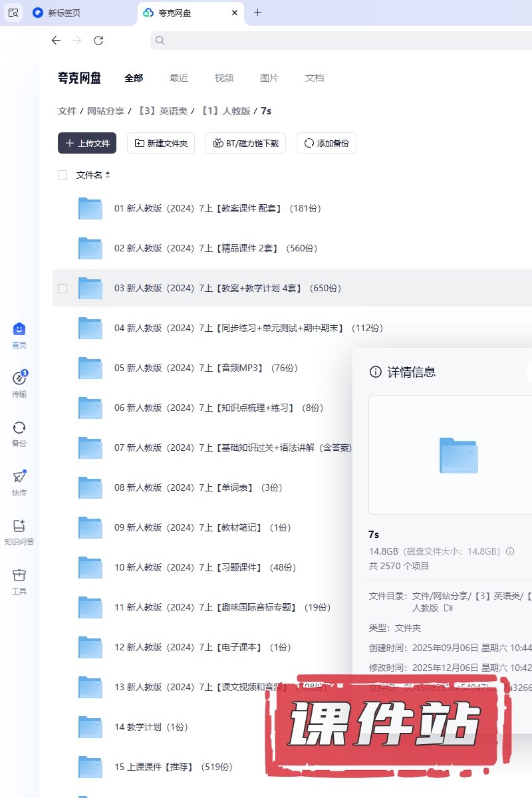Click the 上传文件 button

(x=87, y=143)
